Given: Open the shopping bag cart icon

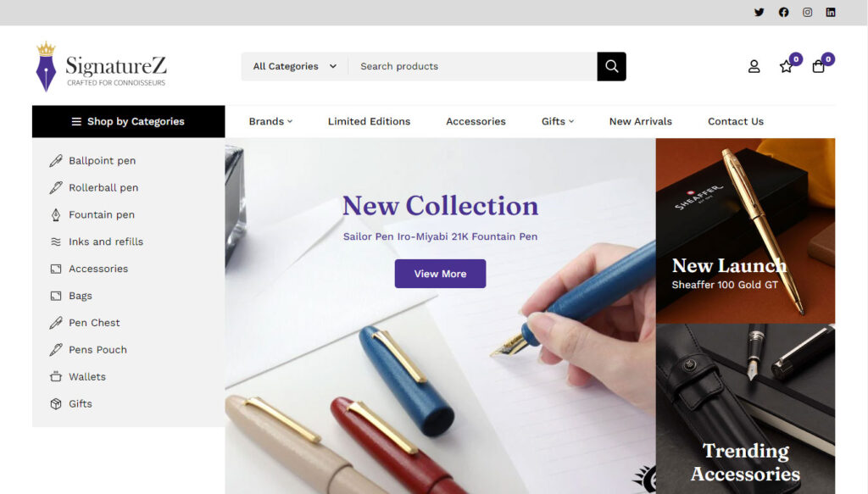Looking at the screenshot, I should [x=818, y=66].
